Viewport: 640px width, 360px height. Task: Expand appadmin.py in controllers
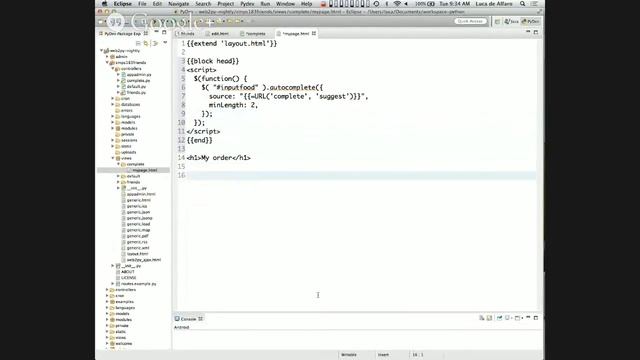[x=118, y=75]
